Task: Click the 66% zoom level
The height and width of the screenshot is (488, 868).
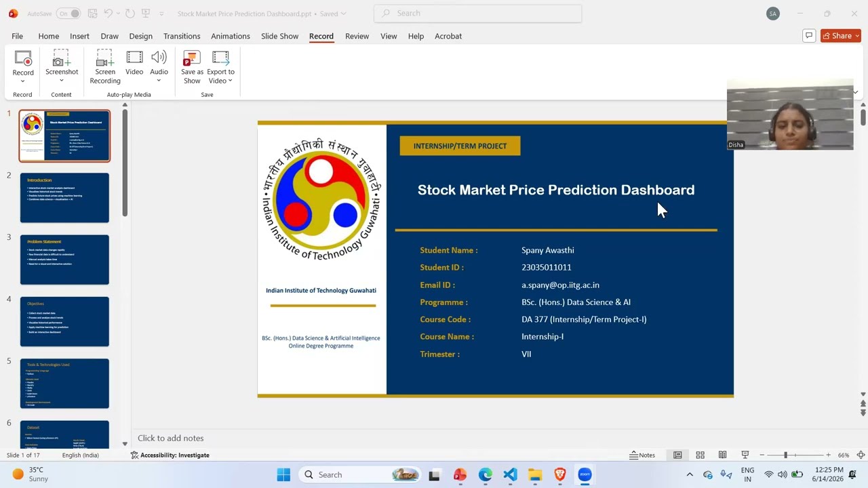Action: point(844,455)
